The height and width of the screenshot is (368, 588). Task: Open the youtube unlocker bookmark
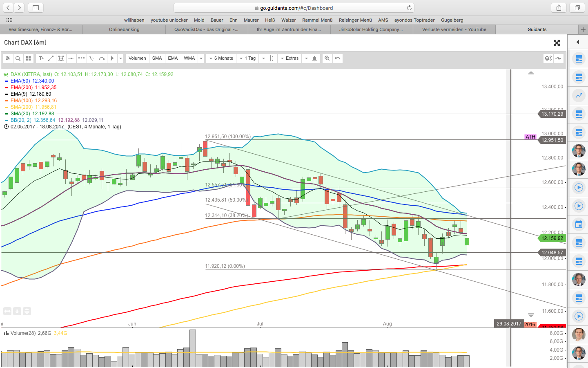point(169,20)
